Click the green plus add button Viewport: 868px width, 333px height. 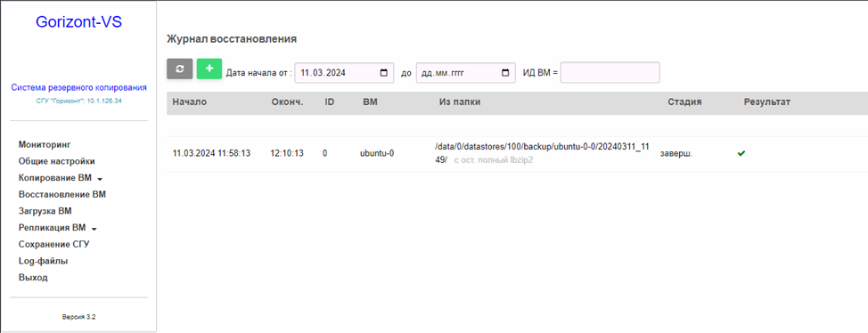pos(209,69)
